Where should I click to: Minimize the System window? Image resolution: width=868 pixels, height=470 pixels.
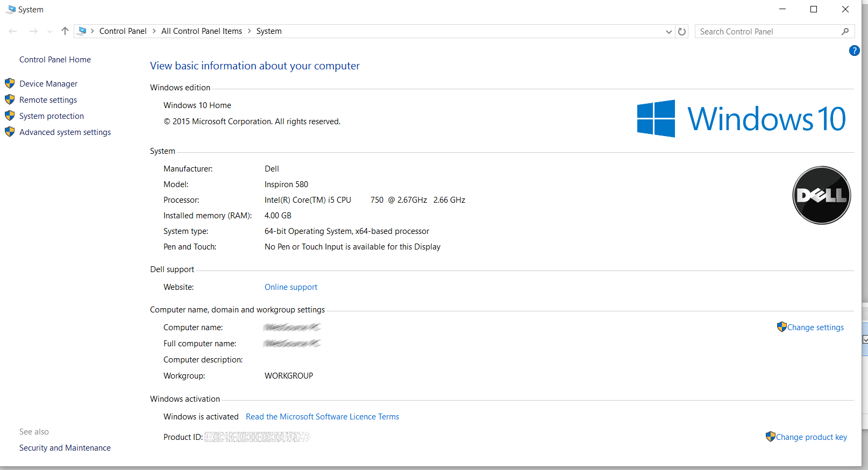(x=782, y=9)
